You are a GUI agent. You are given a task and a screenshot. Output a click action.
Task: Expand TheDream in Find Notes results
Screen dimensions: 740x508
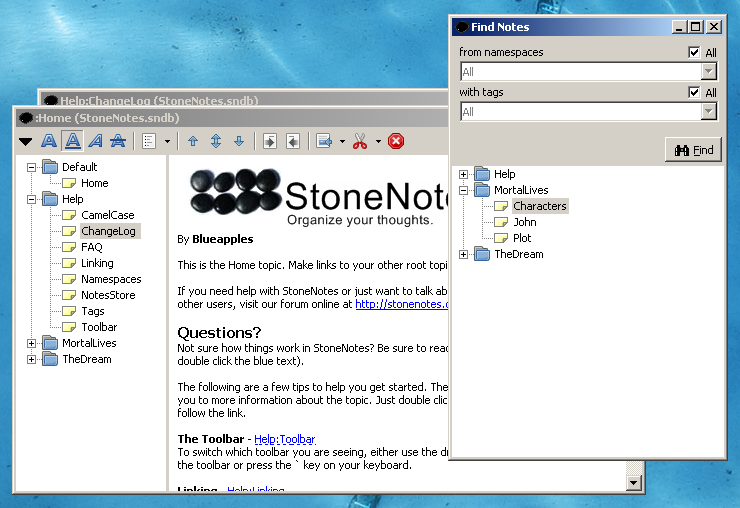[463, 254]
